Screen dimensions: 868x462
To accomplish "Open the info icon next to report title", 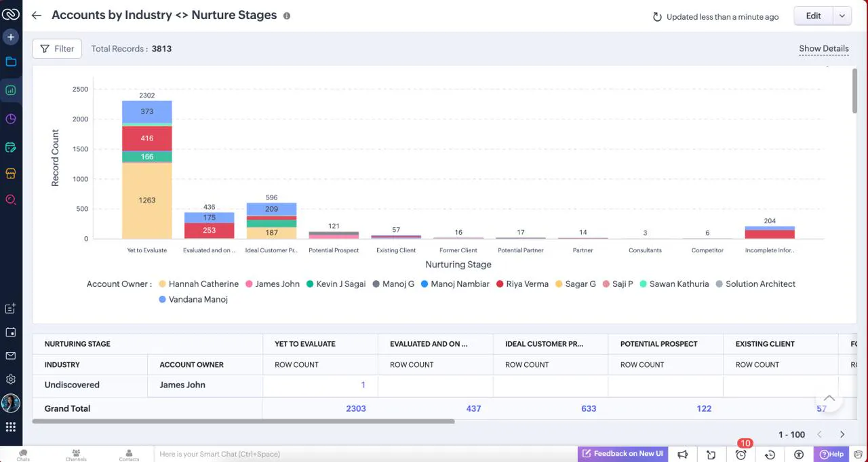I will click(287, 16).
